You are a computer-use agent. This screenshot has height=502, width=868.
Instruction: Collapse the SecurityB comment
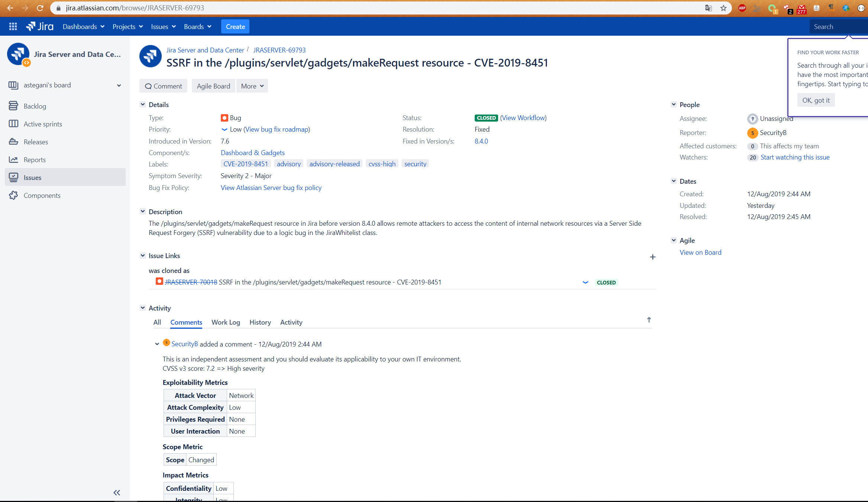click(157, 344)
